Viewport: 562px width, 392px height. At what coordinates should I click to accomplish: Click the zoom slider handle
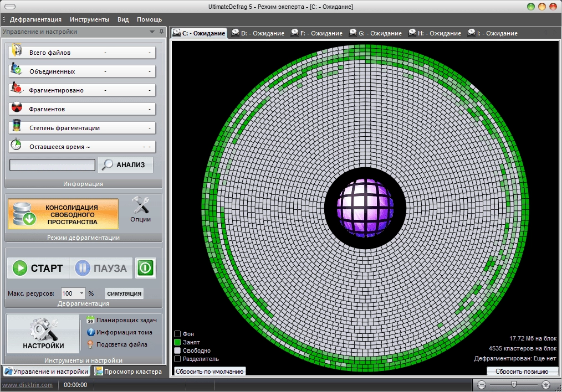(514, 384)
